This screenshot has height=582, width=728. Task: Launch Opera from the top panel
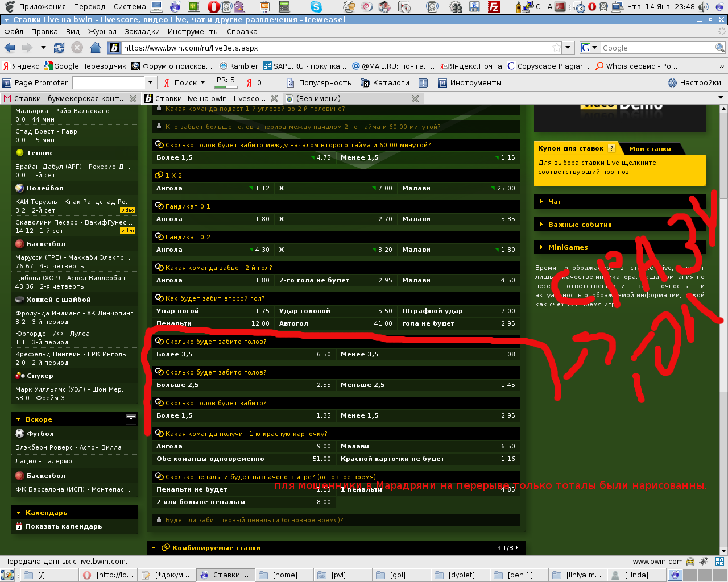(213, 7)
